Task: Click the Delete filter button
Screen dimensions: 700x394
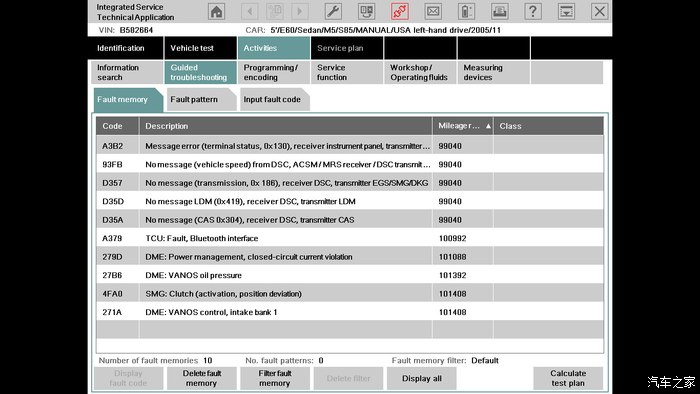Action: coord(348,378)
